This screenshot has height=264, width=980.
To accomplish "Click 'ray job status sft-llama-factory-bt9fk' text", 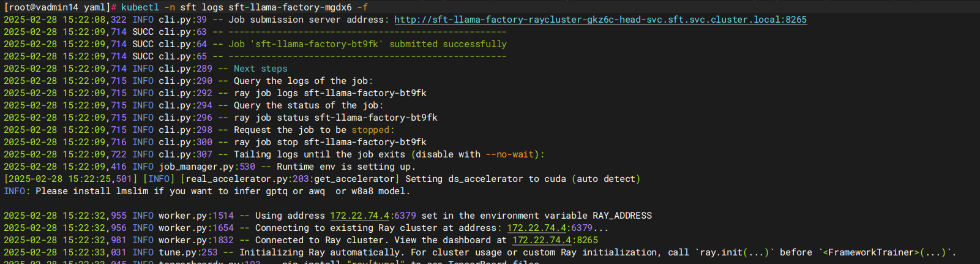I will pyautogui.click(x=335, y=118).
